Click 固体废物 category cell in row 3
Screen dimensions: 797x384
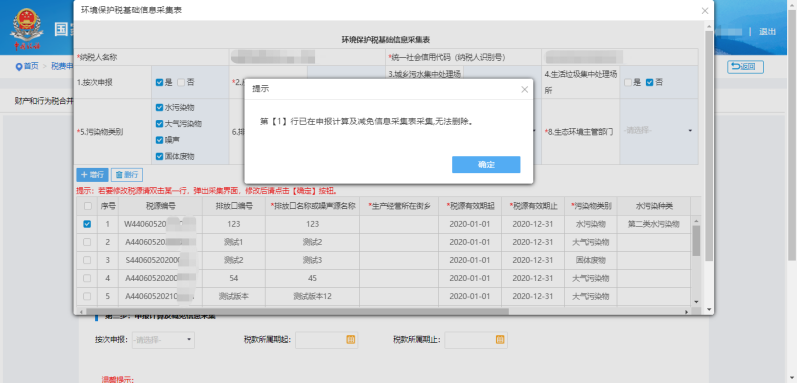[591, 260]
